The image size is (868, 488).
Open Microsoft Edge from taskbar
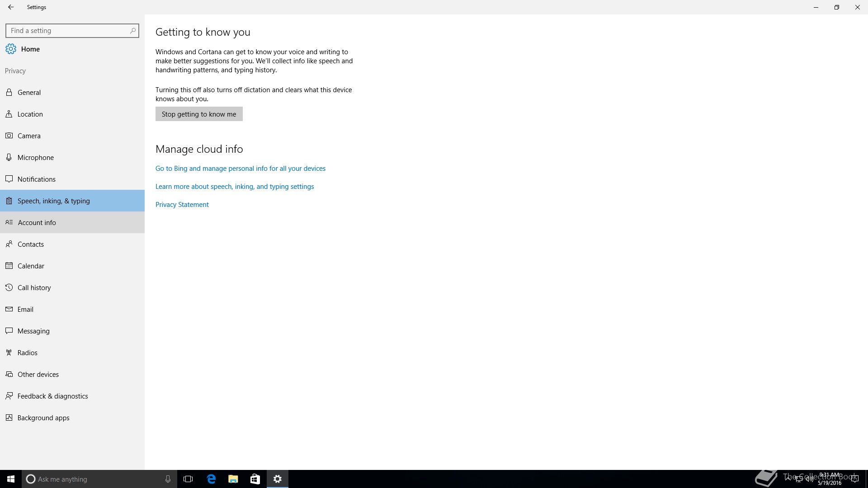(211, 479)
